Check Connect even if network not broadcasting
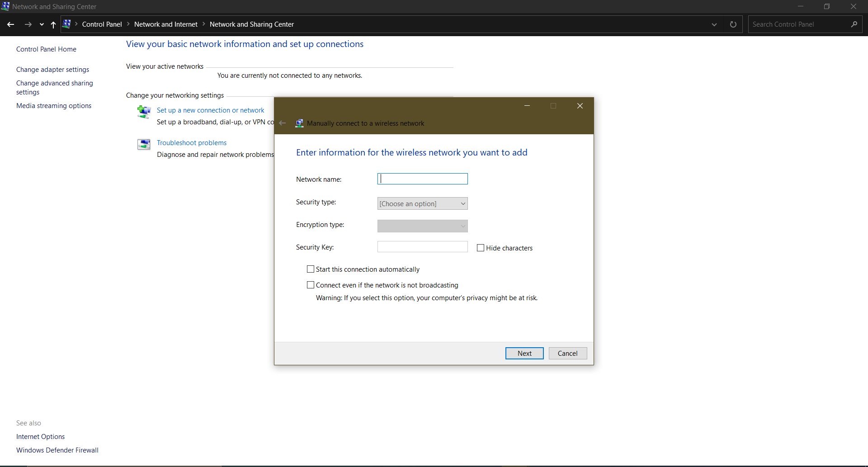The height and width of the screenshot is (467, 868). 311,285
